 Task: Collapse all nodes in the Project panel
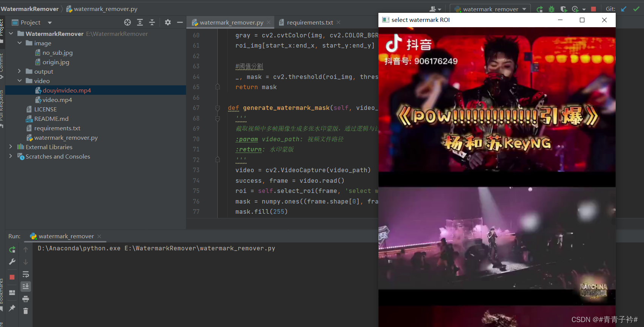[152, 22]
